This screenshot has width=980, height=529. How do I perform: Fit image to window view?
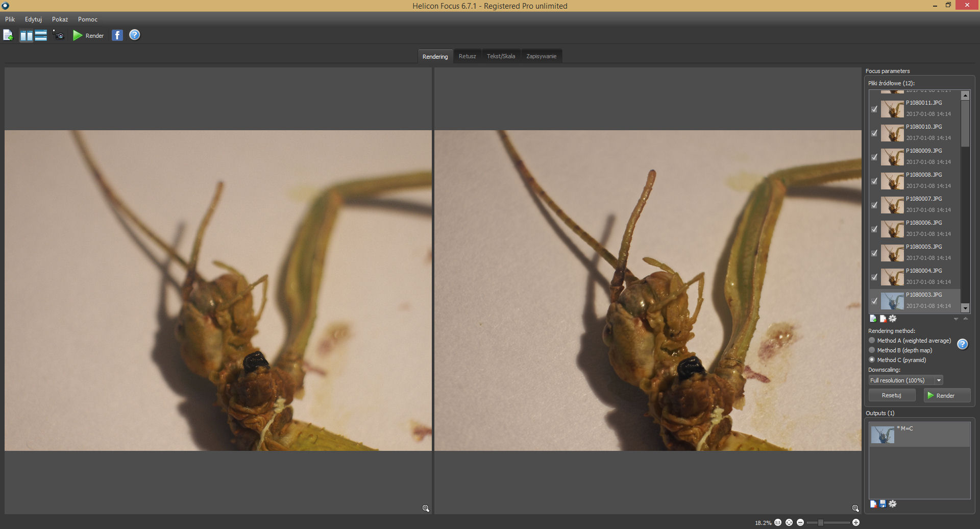789,522
